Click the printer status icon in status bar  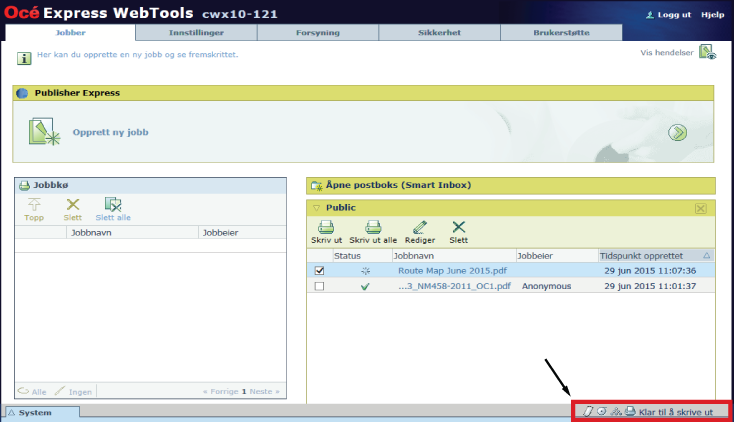pos(630,411)
